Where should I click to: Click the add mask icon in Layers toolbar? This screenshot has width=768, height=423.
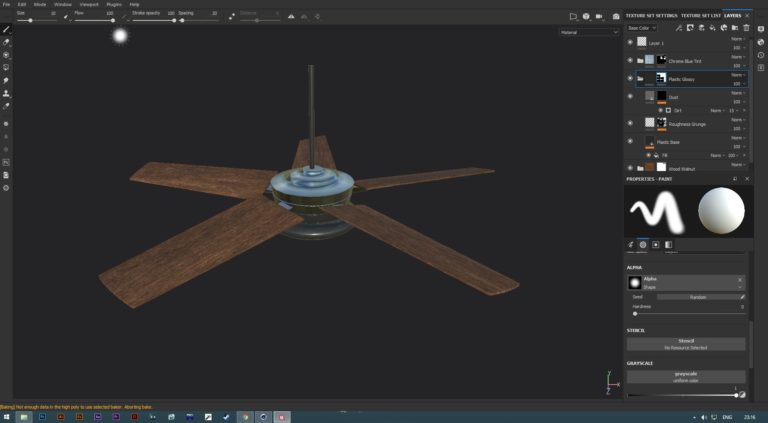tap(690, 28)
